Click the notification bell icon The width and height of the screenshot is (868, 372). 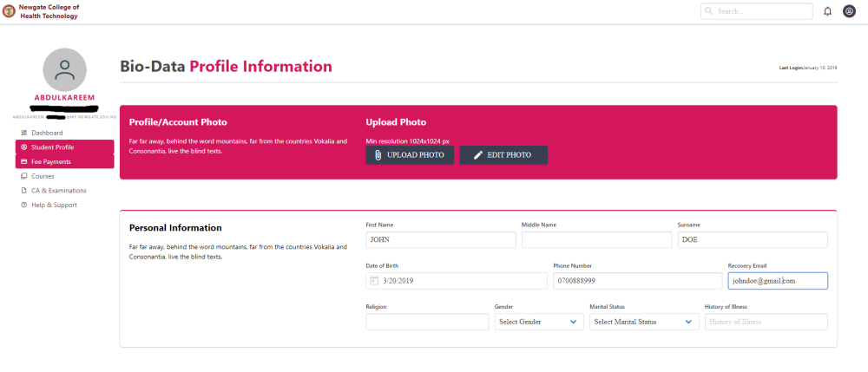(827, 11)
